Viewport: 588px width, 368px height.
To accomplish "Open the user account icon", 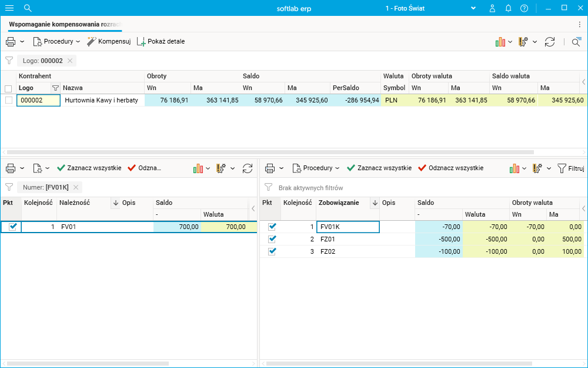I will [492, 8].
